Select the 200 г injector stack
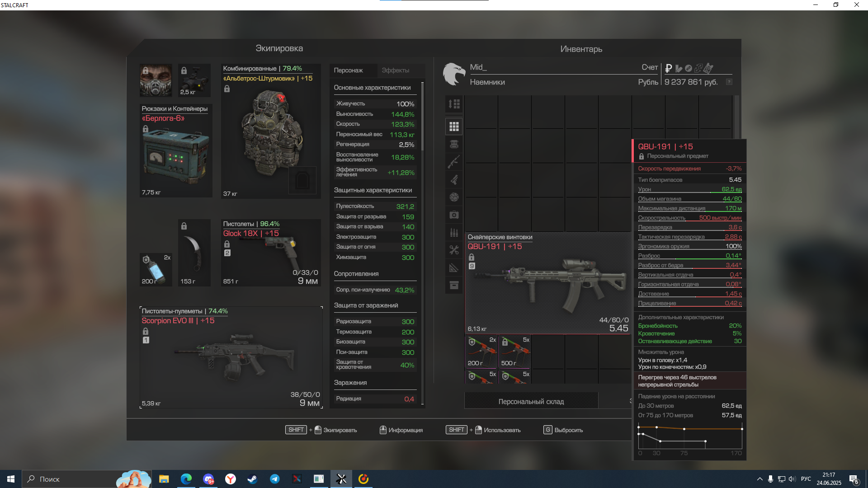This screenshot has height=488, width=868. (x=481, y=352)
